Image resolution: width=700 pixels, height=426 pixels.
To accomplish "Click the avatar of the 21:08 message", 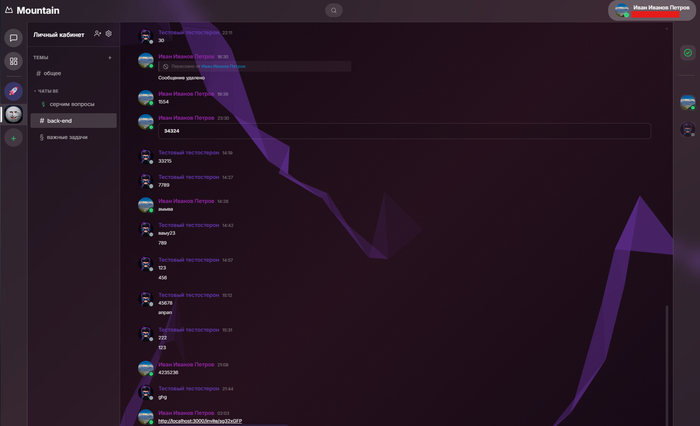I will click(146, 368).
